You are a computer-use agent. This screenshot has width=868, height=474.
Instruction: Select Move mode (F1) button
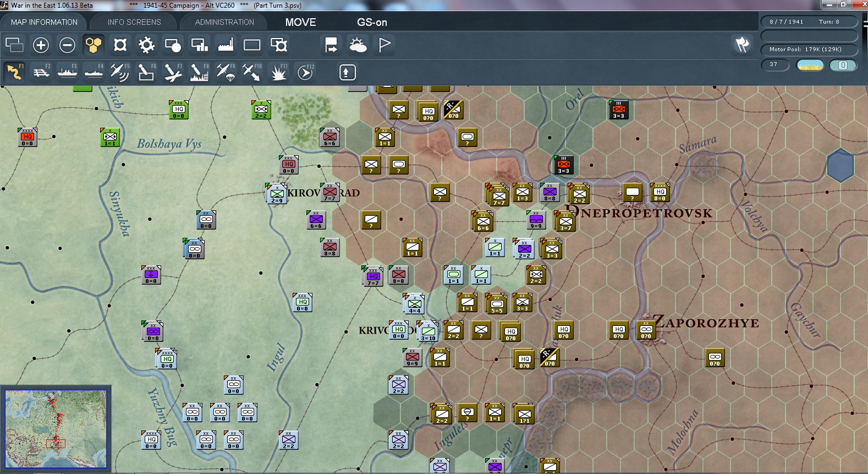14,72
